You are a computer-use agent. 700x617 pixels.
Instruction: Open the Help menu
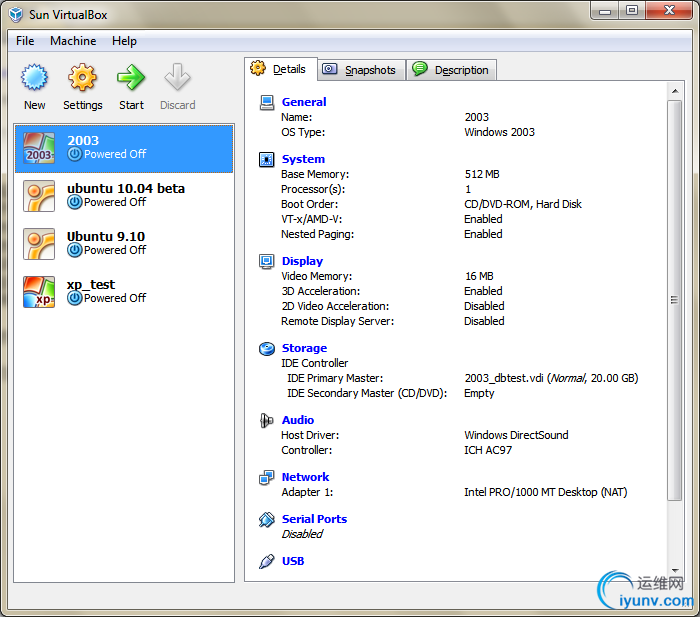(x=124, y=41)
